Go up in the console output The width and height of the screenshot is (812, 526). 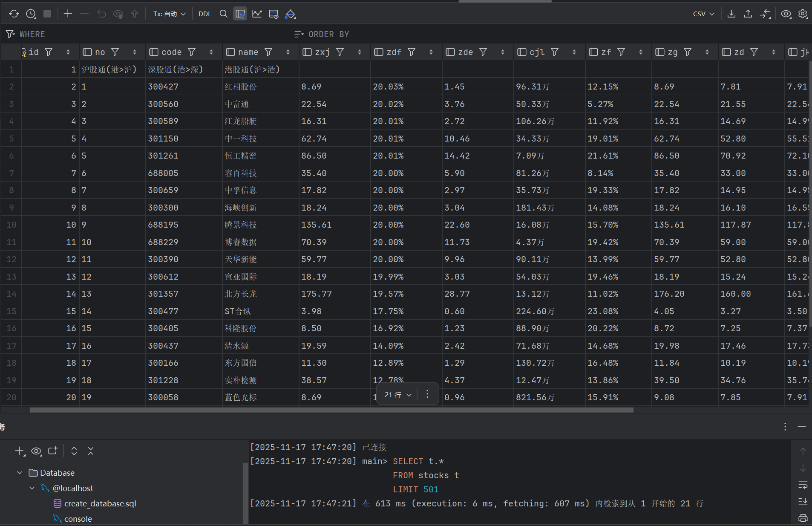803,451
